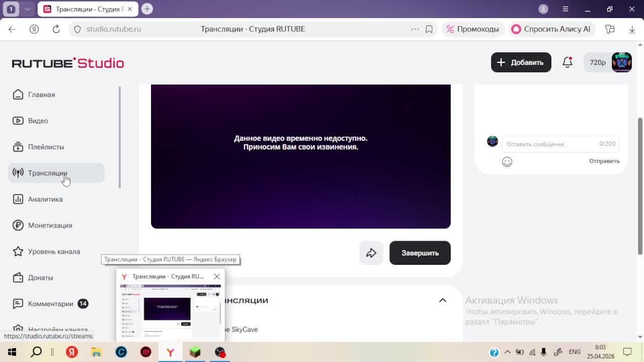The image size is (644, 362).
Task: Collapse the section with the chevron up arrow
Action: pos(443,300)
